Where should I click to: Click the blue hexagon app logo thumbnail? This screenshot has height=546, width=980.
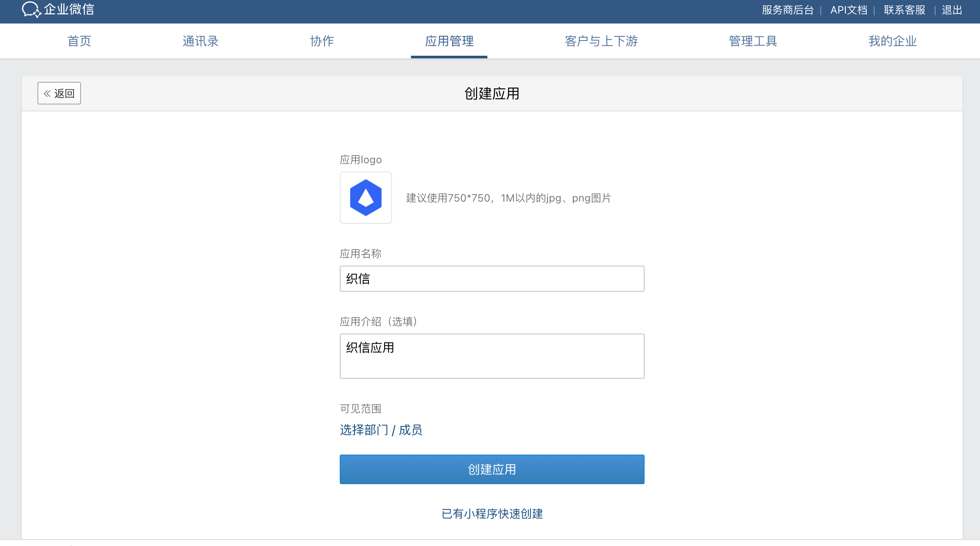click(365, 198)
